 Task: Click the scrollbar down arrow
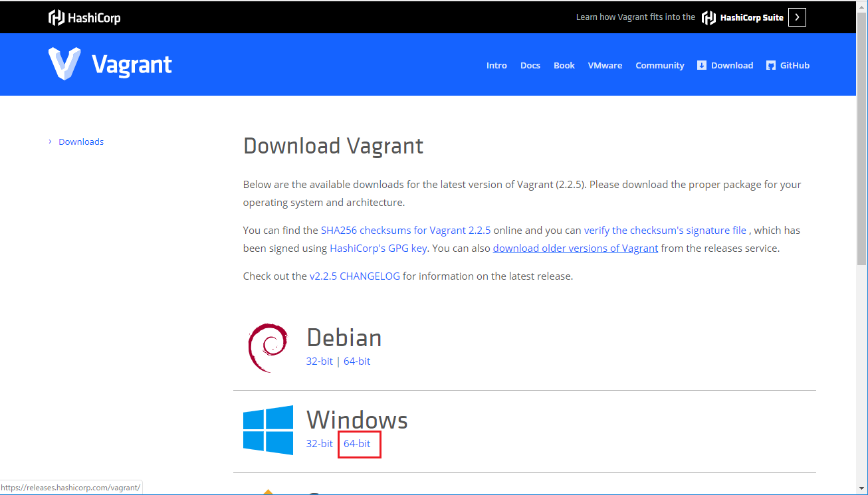pos(862,488)
